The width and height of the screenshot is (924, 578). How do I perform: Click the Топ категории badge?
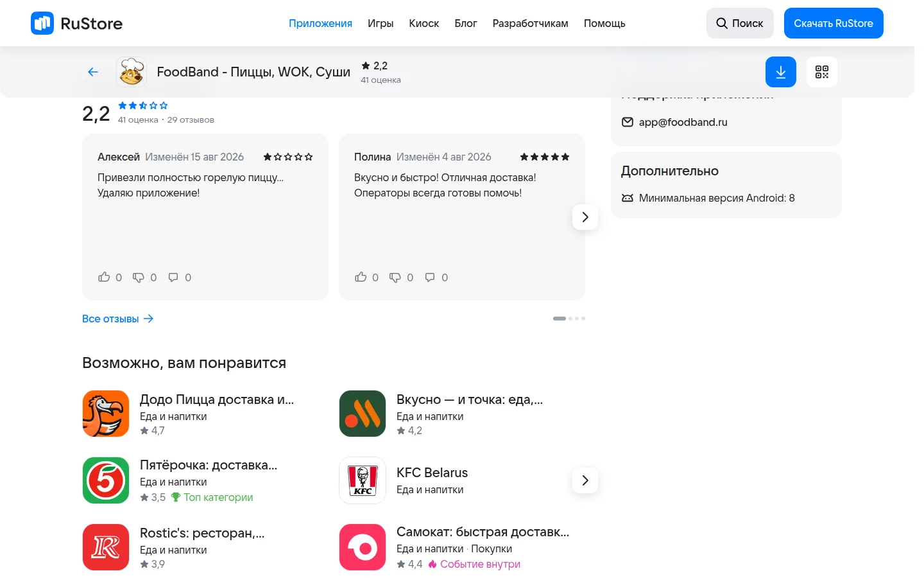click(x=212, y=497)
